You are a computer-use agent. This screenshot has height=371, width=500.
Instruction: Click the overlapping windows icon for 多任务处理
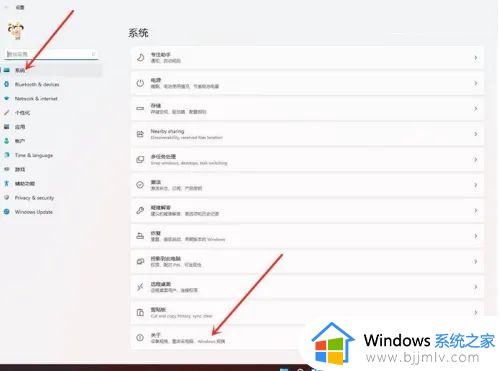point(140,160)
